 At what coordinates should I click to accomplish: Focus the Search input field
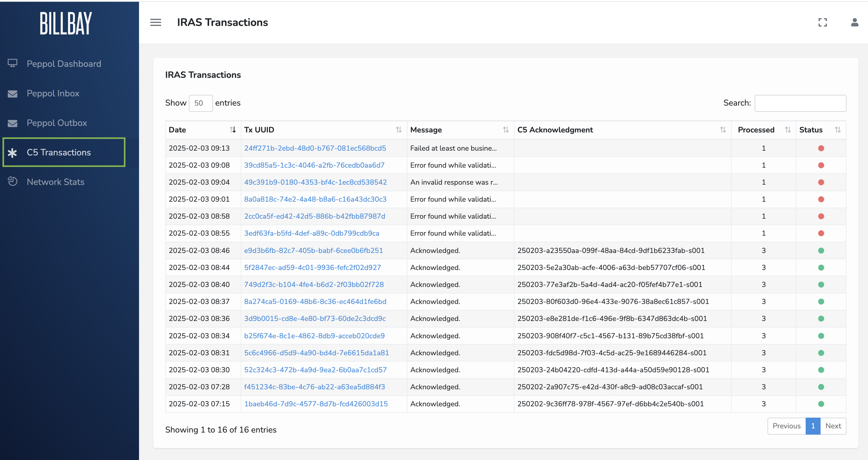(800, 103)
